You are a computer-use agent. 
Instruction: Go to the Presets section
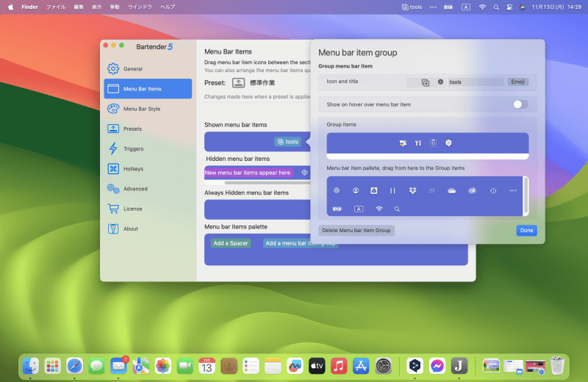tap(148, 129)
